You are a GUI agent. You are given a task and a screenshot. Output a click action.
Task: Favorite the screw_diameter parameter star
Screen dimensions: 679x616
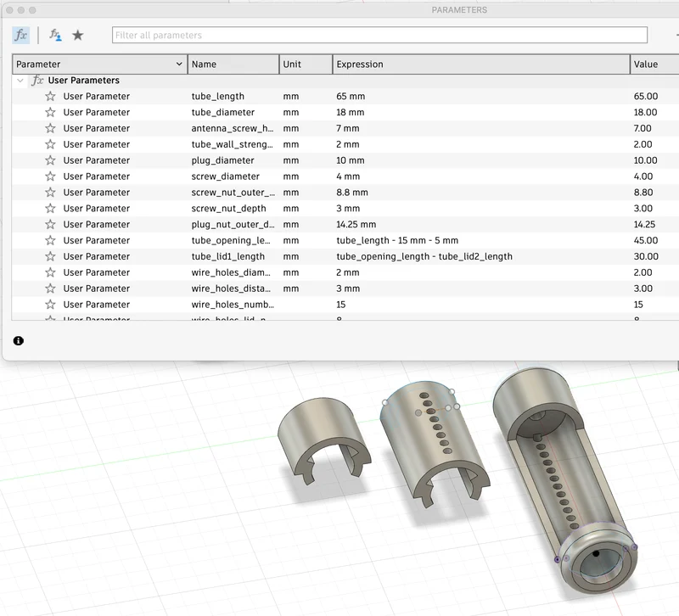(x=50, y=176)
